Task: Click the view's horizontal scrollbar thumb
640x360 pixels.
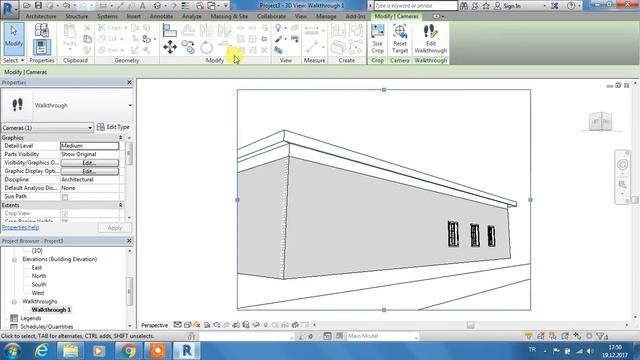Action: [x=470, y=325]
